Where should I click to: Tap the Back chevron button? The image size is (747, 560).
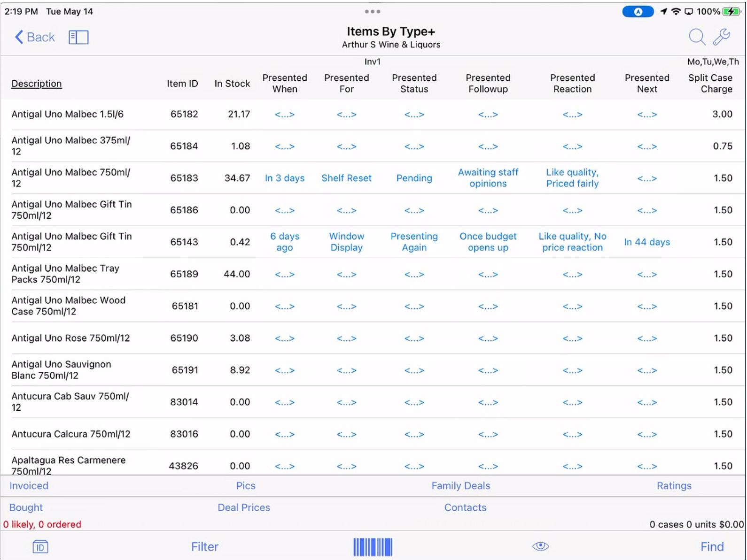click(x=35, y=37)
